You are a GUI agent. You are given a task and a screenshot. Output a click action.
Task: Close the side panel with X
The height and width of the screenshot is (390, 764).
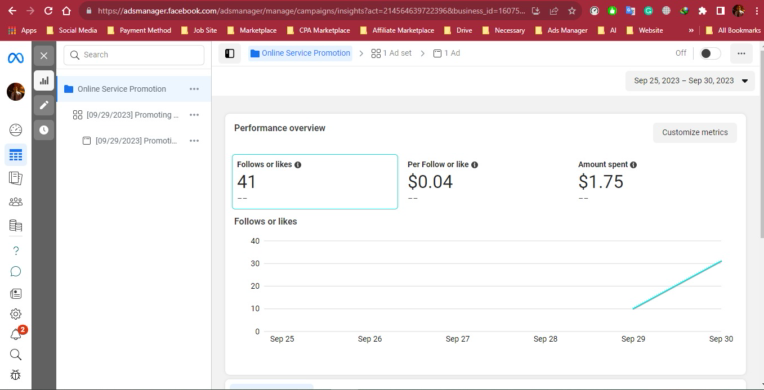pos(44,56)
